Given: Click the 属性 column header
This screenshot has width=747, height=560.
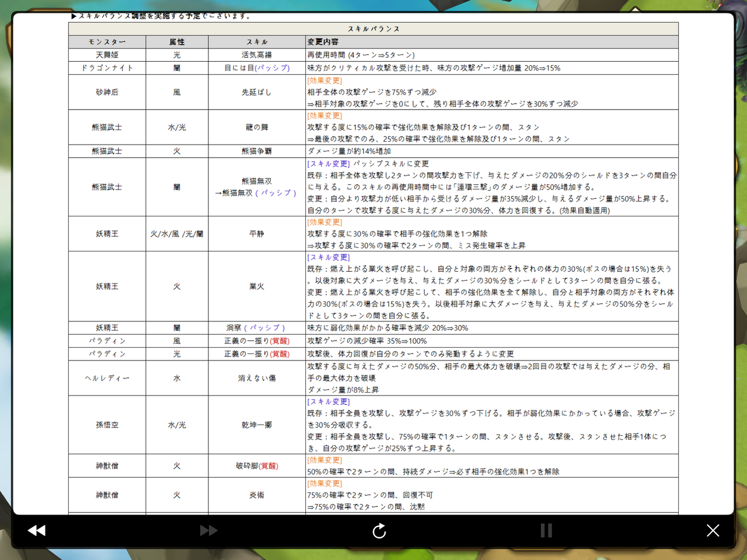Looking at the screenshot, I should 177,42.
